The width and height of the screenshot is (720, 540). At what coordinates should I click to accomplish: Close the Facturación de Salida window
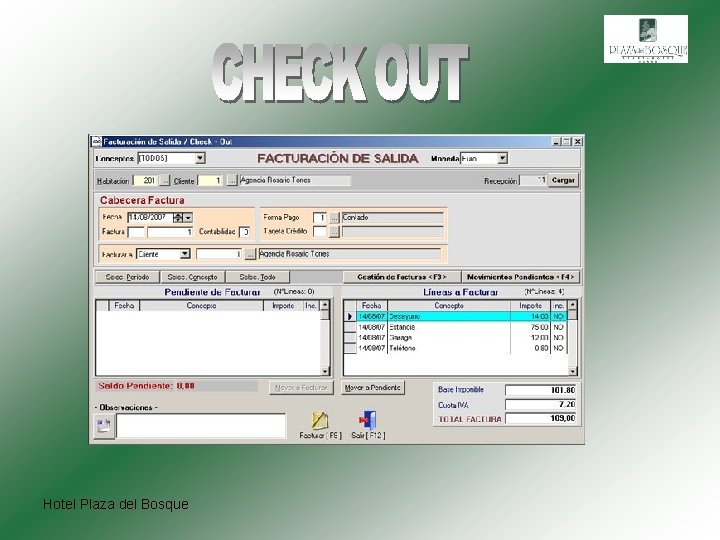578,141
